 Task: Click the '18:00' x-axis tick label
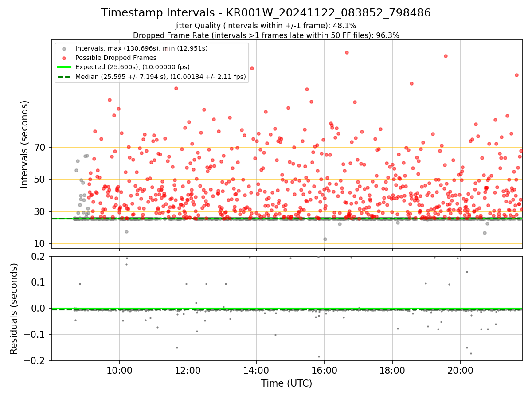click(x=392, y=370)
